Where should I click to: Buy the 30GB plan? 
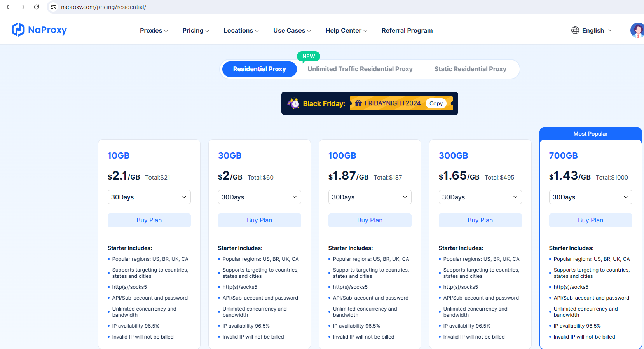tap(260, 220)
